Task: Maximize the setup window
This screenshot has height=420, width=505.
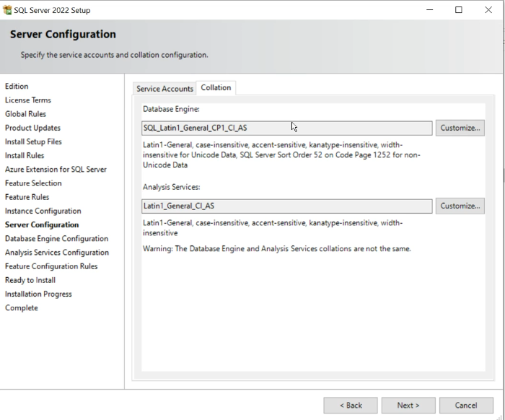Action: tap(459, 10)
